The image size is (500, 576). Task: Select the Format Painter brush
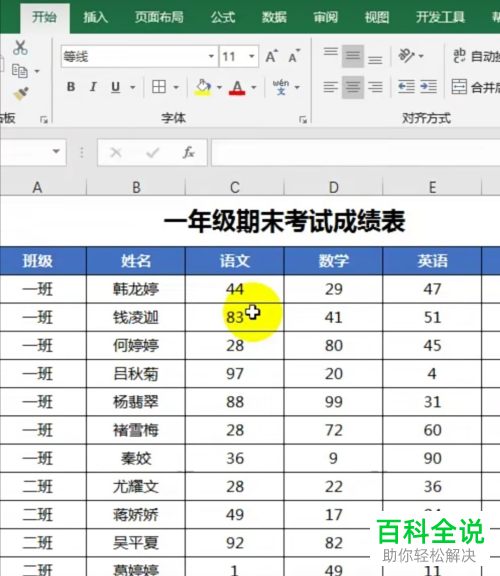pyautogui.click(x=21, y=94)
